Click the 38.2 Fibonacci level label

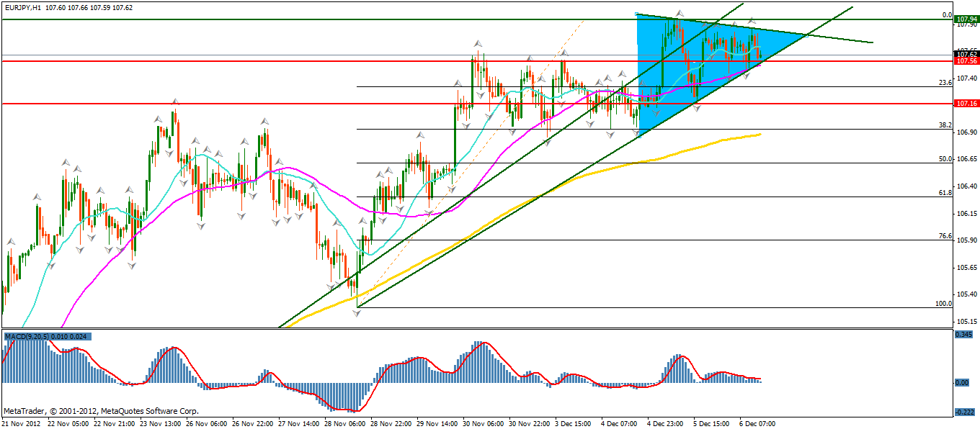[x=945, y=125]
